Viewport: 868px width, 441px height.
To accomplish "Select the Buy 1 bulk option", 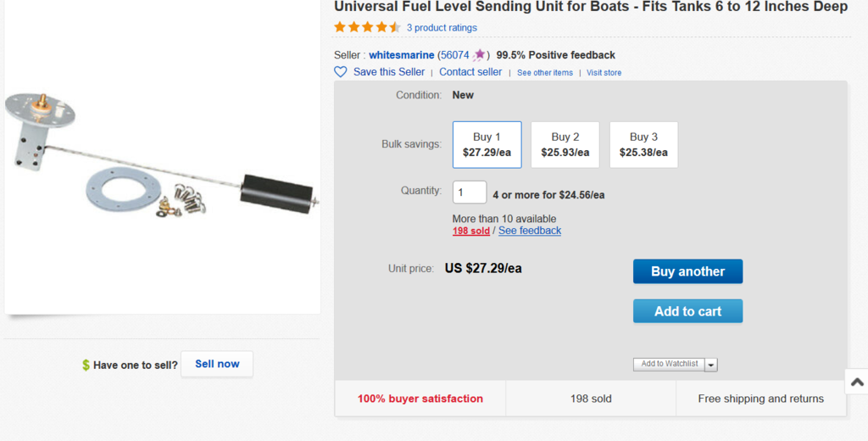I will [x=487, y=144].
